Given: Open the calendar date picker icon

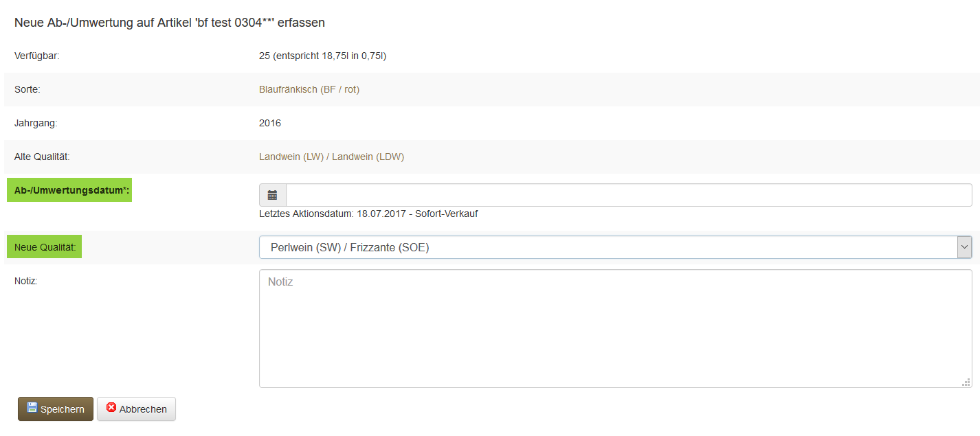Looking at the screenshot, I should pos(272,195).
